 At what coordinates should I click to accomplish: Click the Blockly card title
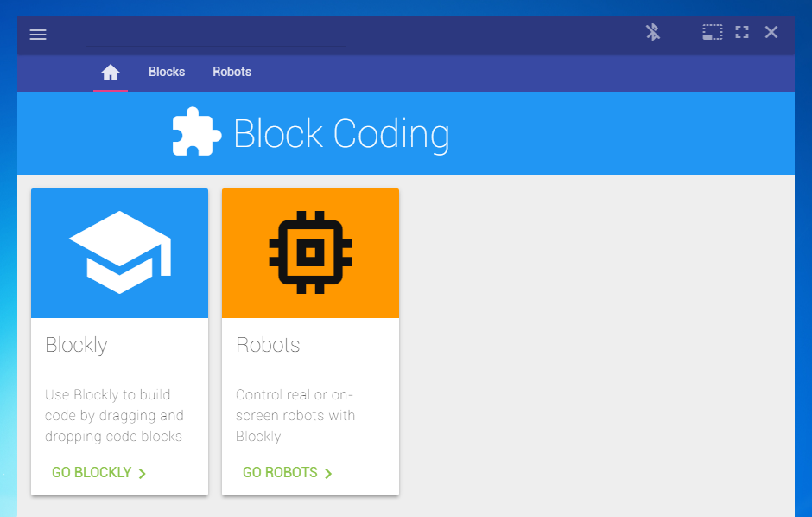click(76, 345)
